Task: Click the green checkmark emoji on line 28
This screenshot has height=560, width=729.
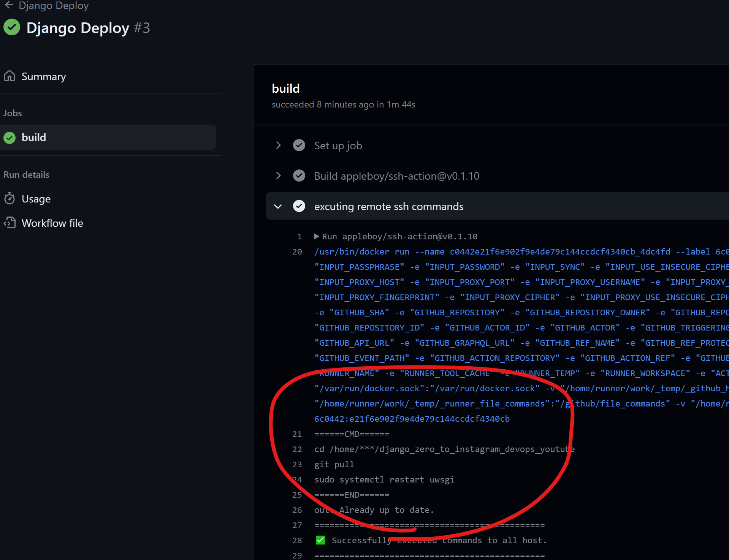Action: [x=320, y=540]
